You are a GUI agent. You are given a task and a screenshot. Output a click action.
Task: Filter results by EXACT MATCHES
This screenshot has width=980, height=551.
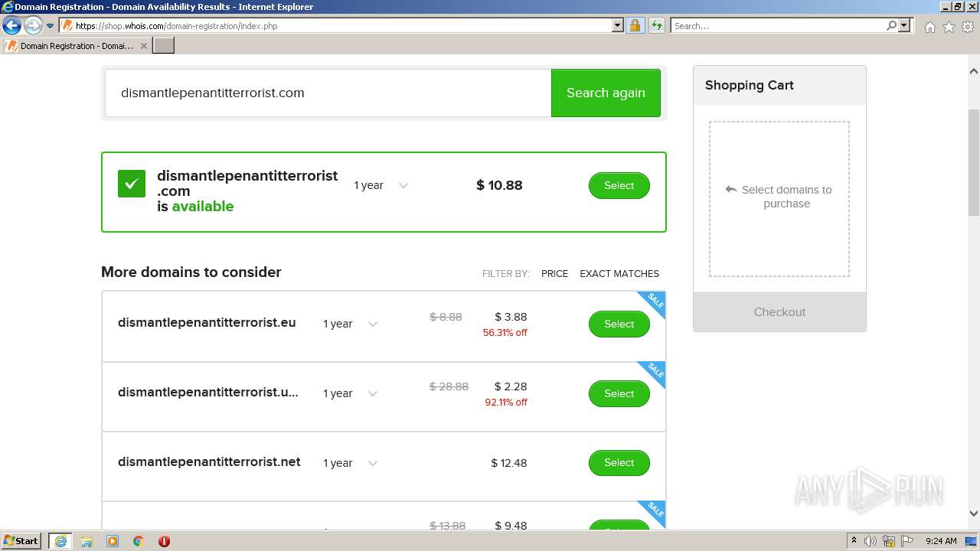point(619,273)
